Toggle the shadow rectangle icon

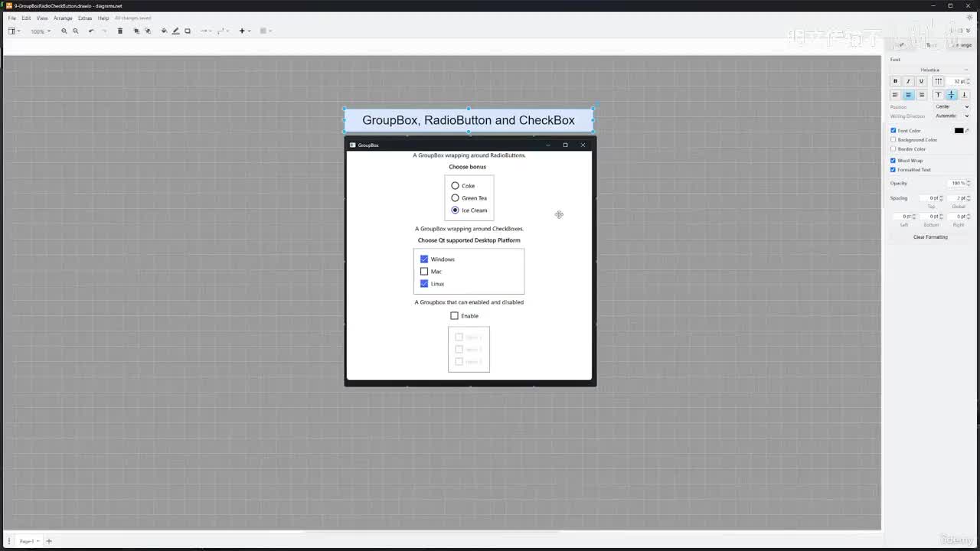(188, 31)
